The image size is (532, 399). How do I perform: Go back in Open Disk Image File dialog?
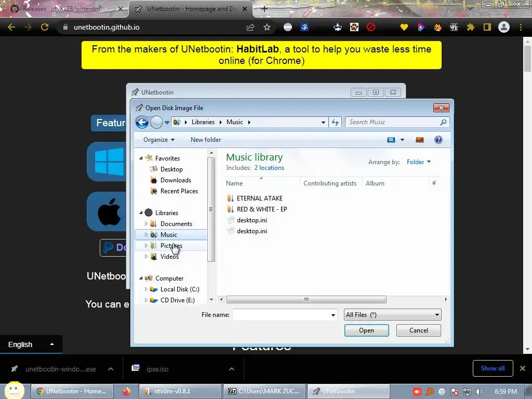pos(142,122)
